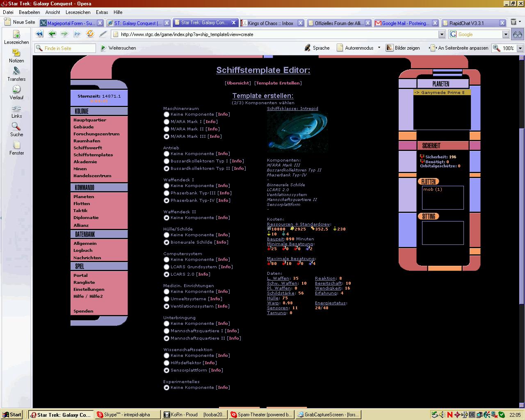Open the Notizen notes panel
The width and height of the screenshot is (525, 420).
pyautogui.click(x=16, y=55)
